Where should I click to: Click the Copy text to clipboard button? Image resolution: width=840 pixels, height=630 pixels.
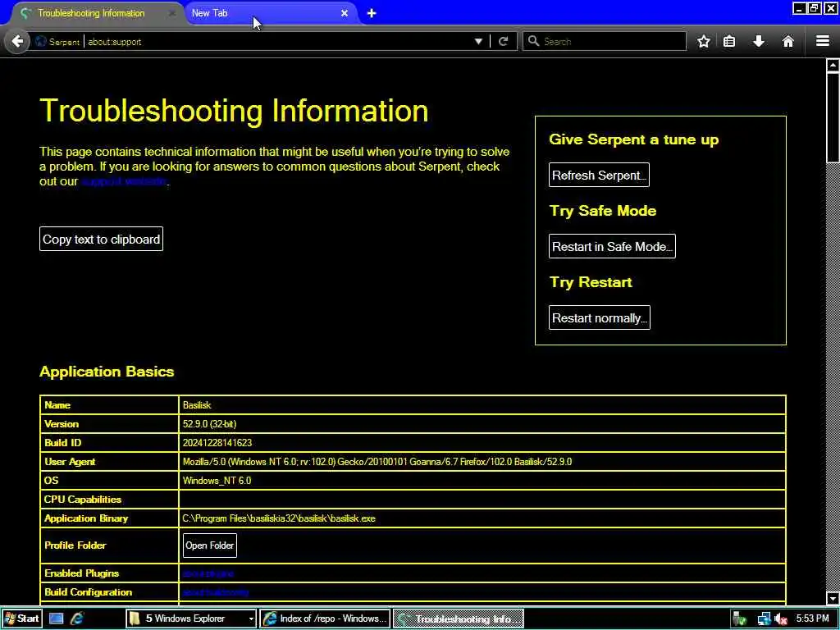101,239
